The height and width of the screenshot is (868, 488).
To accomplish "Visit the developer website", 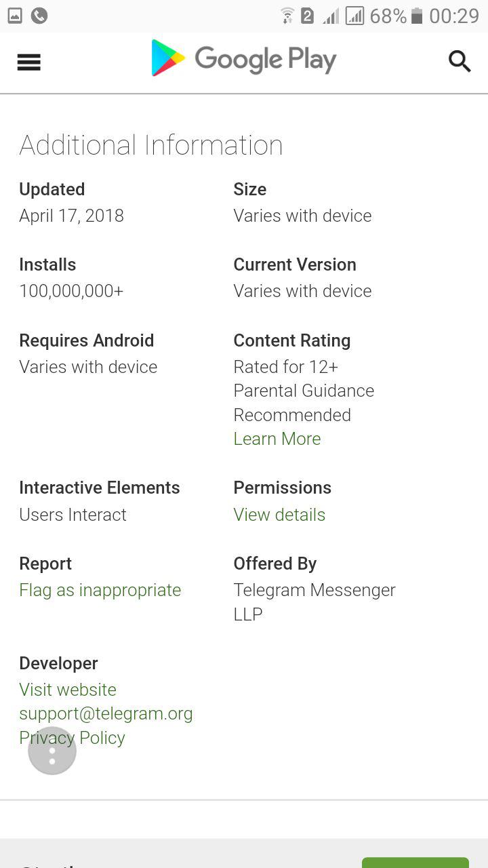I will [68, 690].
